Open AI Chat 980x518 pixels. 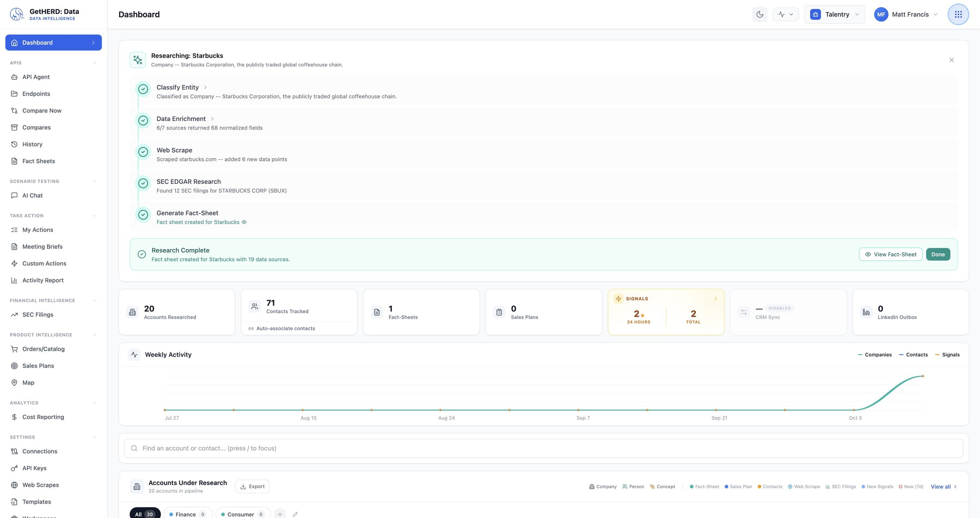(x=53, y=195)
